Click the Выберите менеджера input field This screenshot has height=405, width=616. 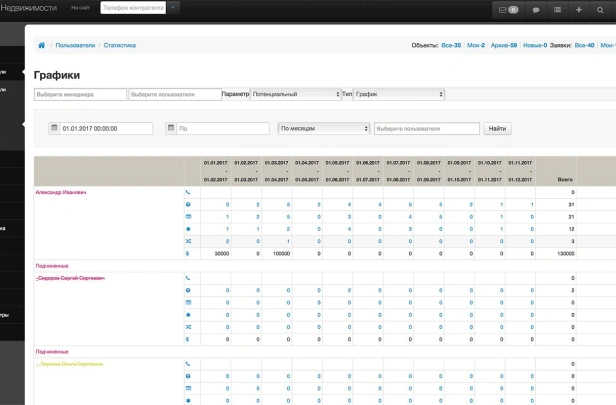coord(80,94)
